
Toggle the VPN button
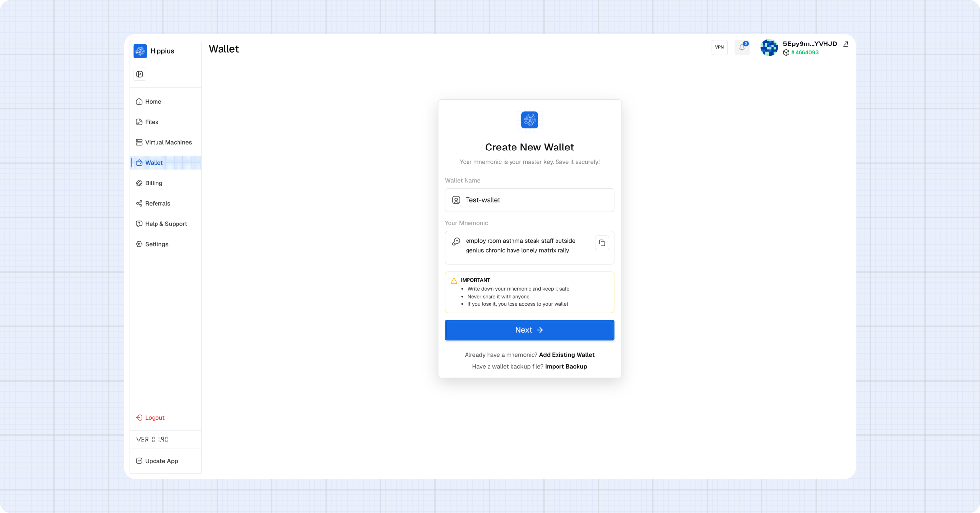point(719,47)
